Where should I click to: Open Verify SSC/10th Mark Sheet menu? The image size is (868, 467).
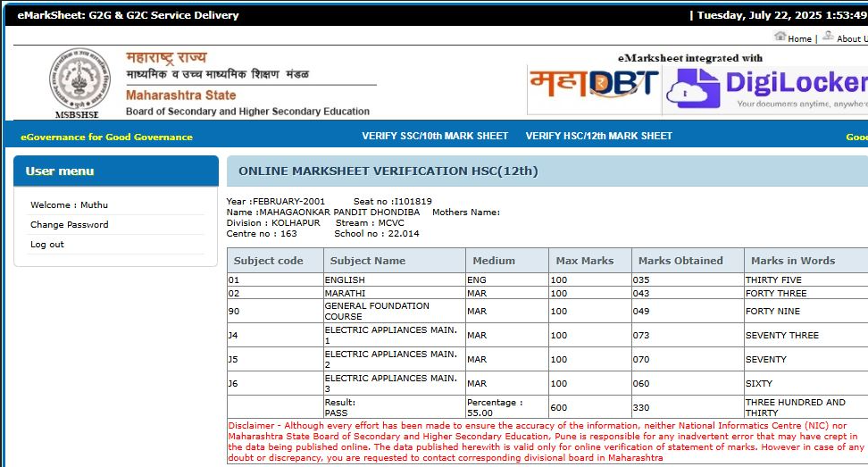click(435, 136)
